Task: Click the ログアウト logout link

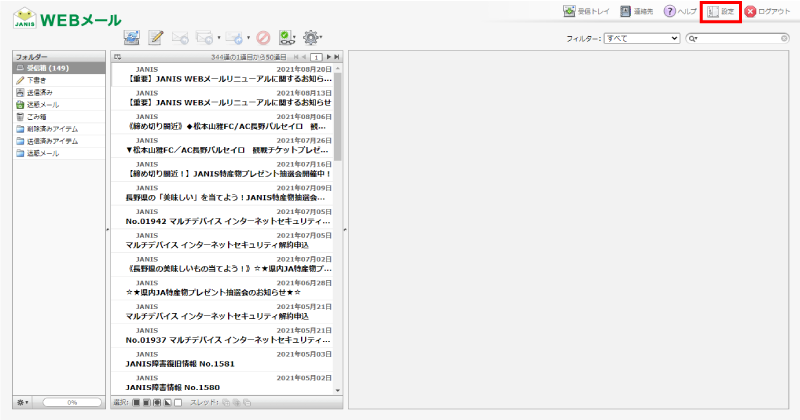Action: [767, 11]
